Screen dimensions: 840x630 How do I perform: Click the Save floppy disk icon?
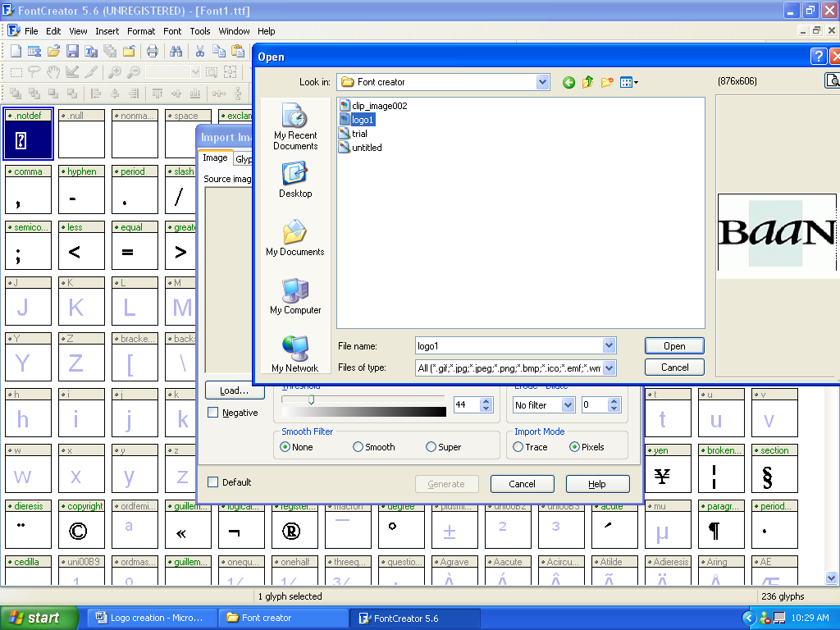72,51
